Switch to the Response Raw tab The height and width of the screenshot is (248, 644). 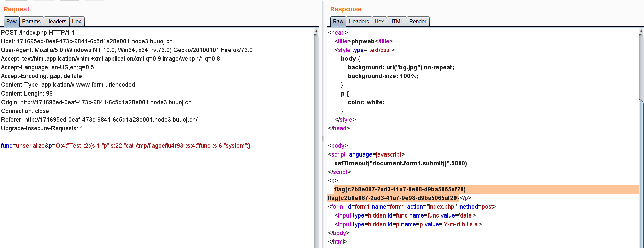(338, 22)
